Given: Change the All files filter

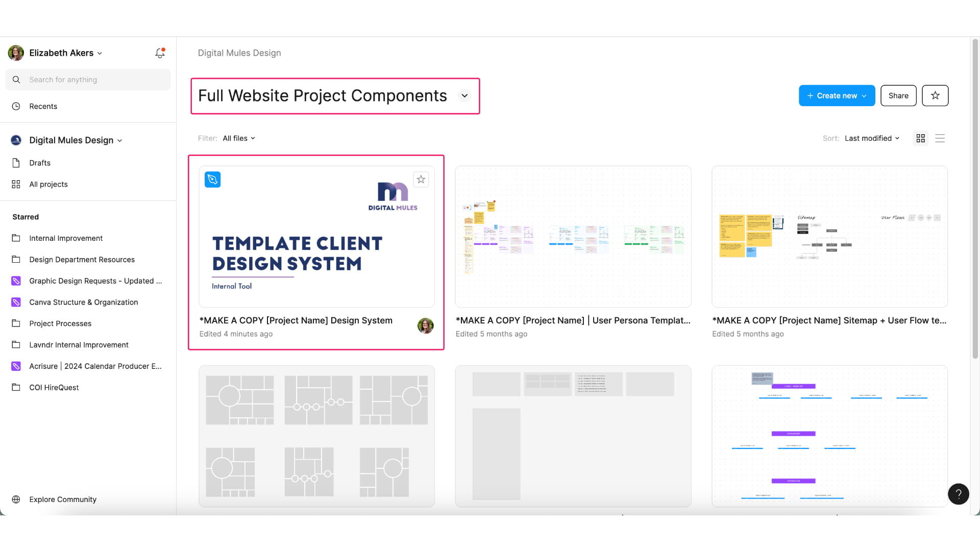Looking at the screenshot, I should (238, 138).
